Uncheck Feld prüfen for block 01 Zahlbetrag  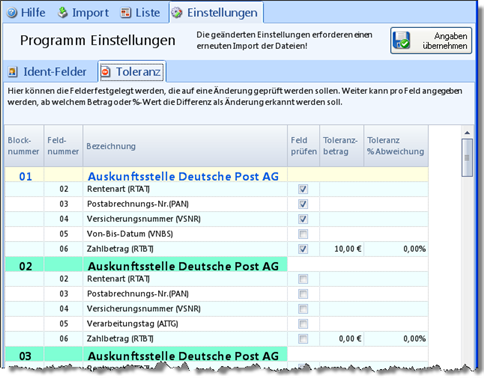pyautogui.click(x=303, y=249)
